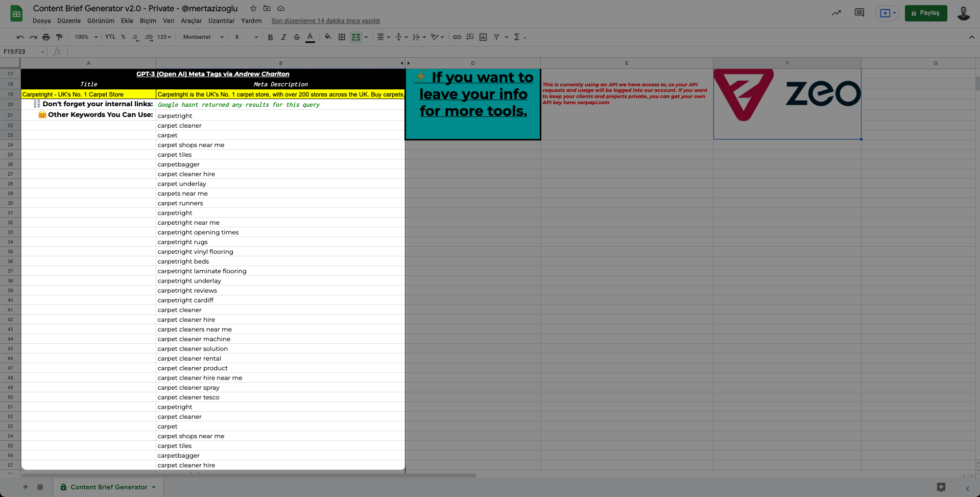The width and height of the screenshot is (980, 497).
Task: Open the side panel with bottom-right arrow
Action: pos(967,488)
